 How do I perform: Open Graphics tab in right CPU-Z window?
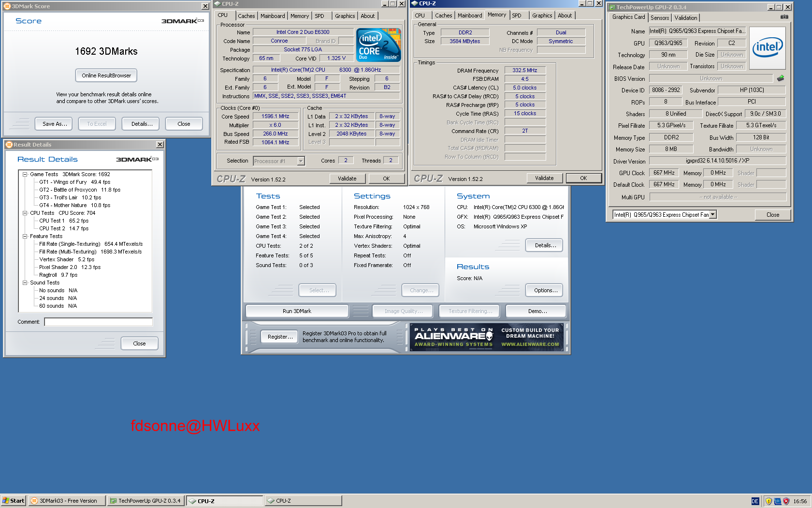(542, 15)
